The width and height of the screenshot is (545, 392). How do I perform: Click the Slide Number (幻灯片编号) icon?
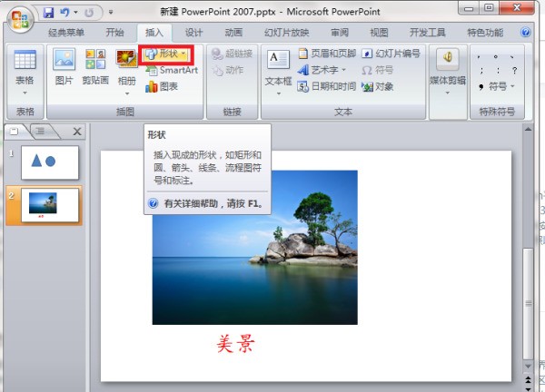pyautogui.click(x=391, y=54)
